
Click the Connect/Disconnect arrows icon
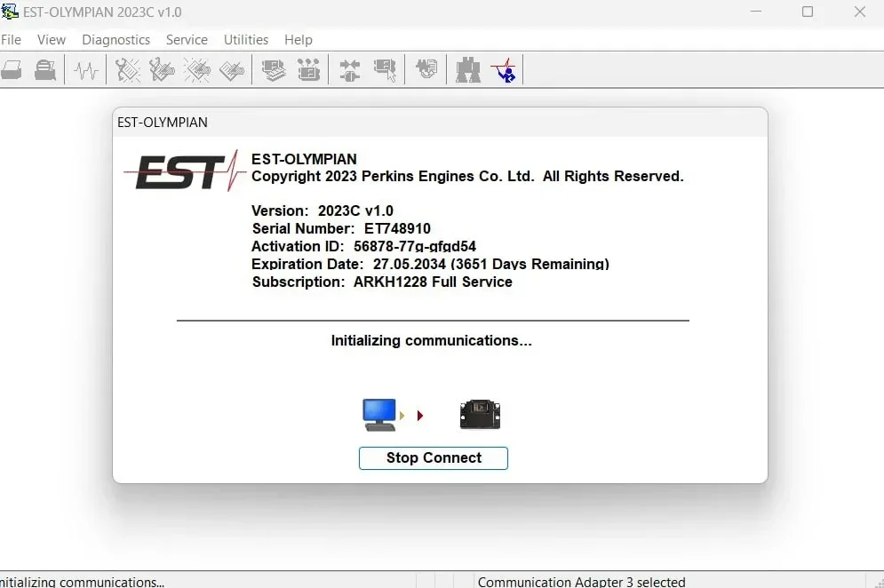click(x=350, y=70)
